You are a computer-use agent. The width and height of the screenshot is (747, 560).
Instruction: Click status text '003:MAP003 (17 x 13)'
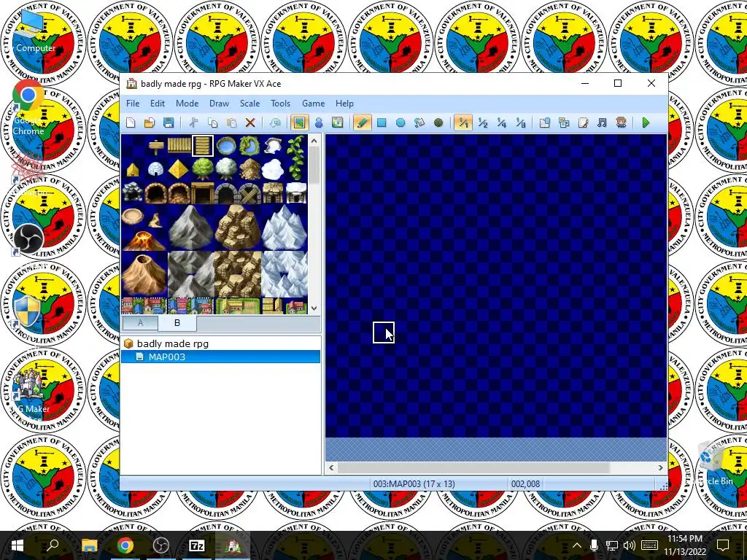[414, 484]
